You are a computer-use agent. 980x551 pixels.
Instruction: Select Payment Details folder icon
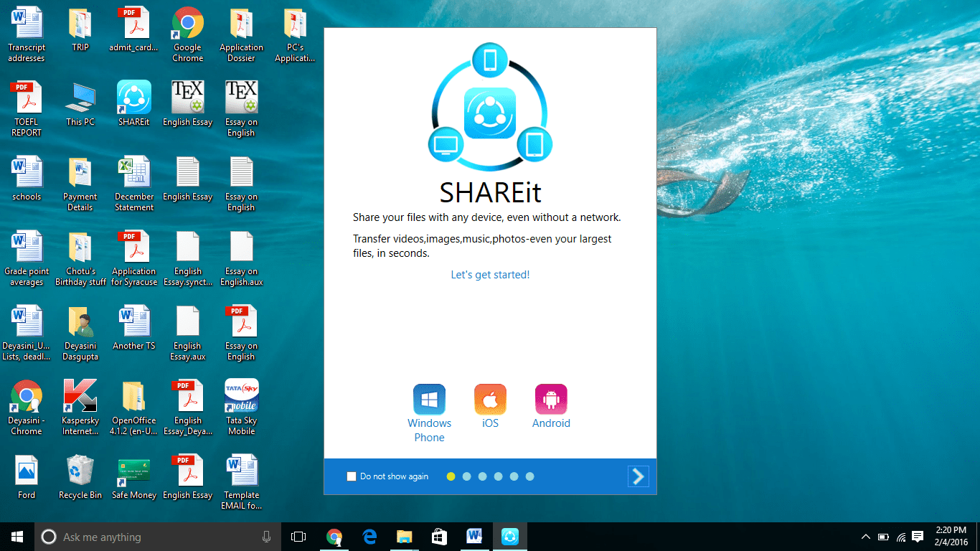click(x=80, y=172)
